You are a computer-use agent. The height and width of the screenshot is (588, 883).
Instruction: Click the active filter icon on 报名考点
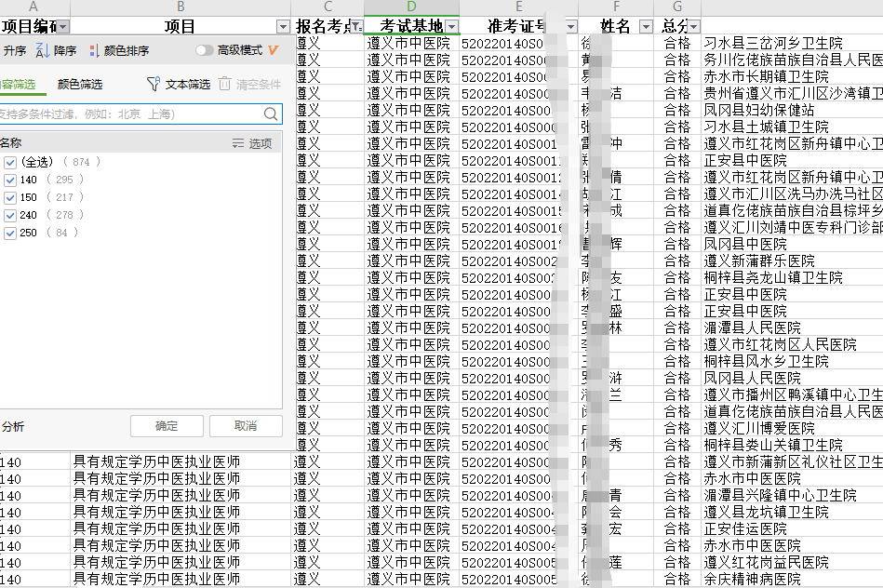356,26
